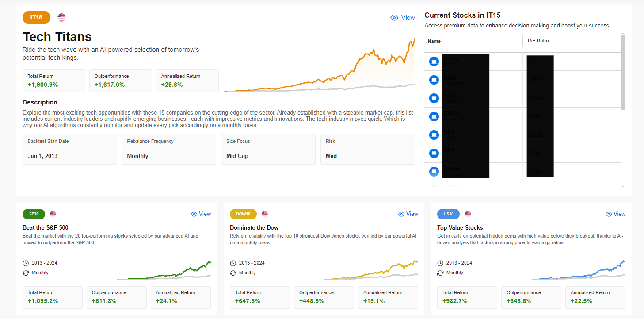Click the yellow DOW10 badge
This screenshot has height=319, width=644.
(x=243, y=214)
